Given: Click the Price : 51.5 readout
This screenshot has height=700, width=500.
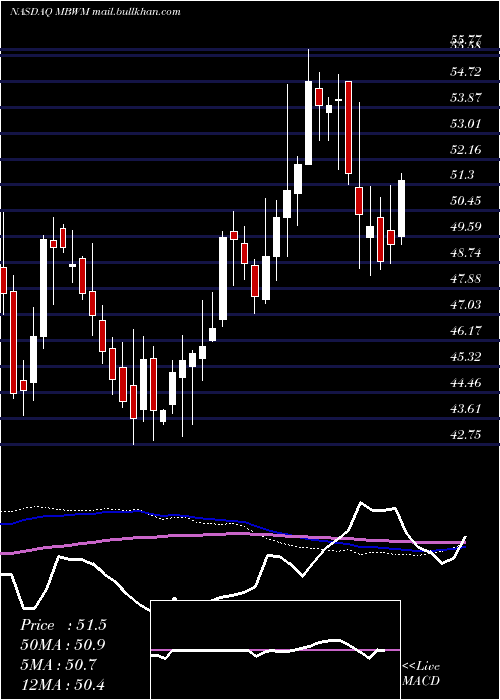Looking at the screenshot, I should click(x=63, y=625).
